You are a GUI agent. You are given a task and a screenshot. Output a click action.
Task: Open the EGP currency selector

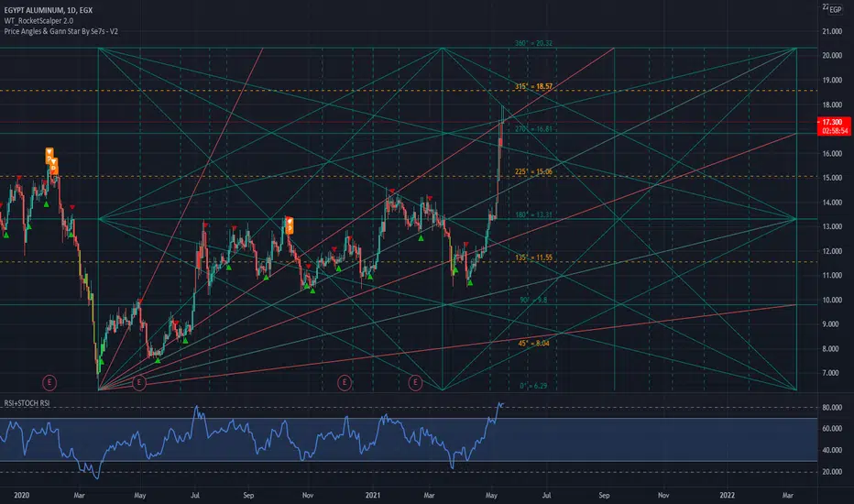coord(835,10)
